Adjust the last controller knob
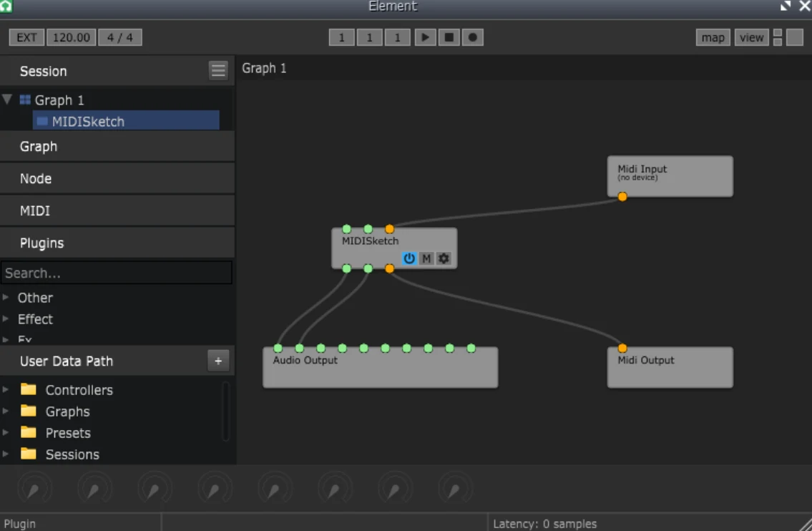The height and width of the screenshot is (531, 812). (455, 488)
